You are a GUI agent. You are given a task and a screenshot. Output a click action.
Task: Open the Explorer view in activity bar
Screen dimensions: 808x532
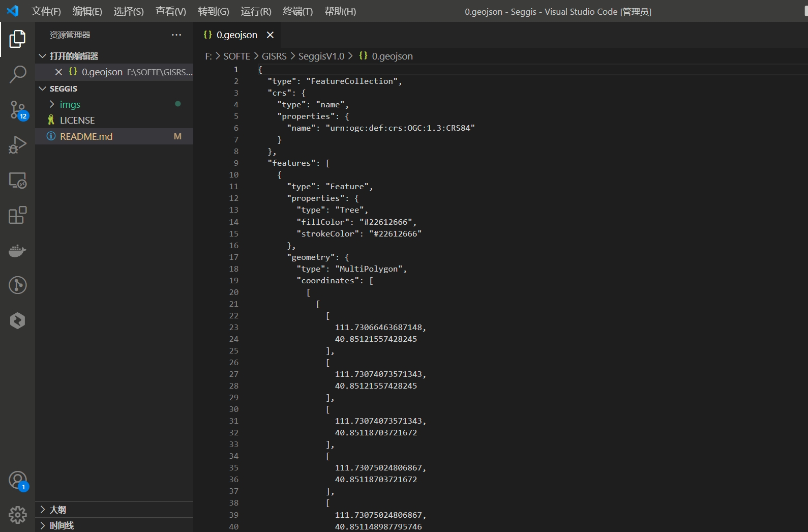[17, 39]
